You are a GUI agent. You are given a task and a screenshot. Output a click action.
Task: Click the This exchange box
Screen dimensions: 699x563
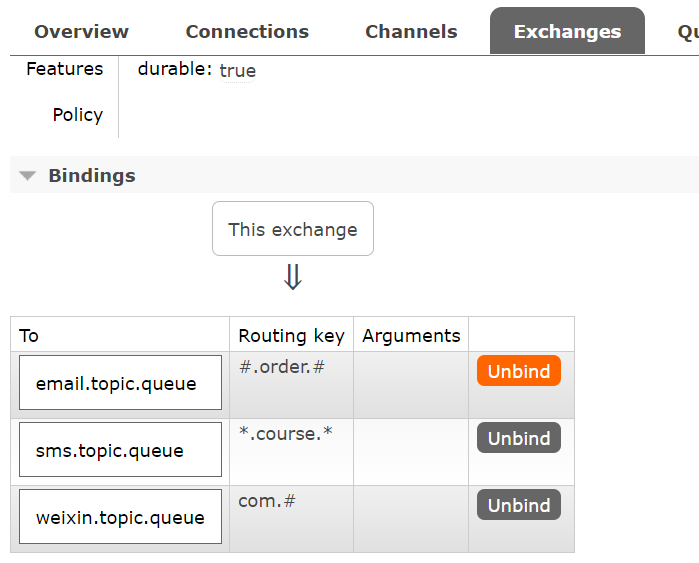292,229
